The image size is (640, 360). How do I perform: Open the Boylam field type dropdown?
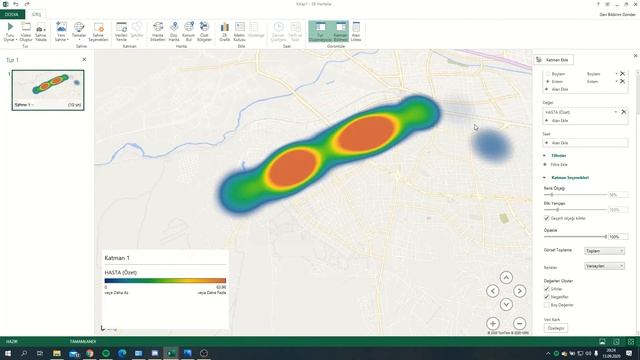(616, 74)
